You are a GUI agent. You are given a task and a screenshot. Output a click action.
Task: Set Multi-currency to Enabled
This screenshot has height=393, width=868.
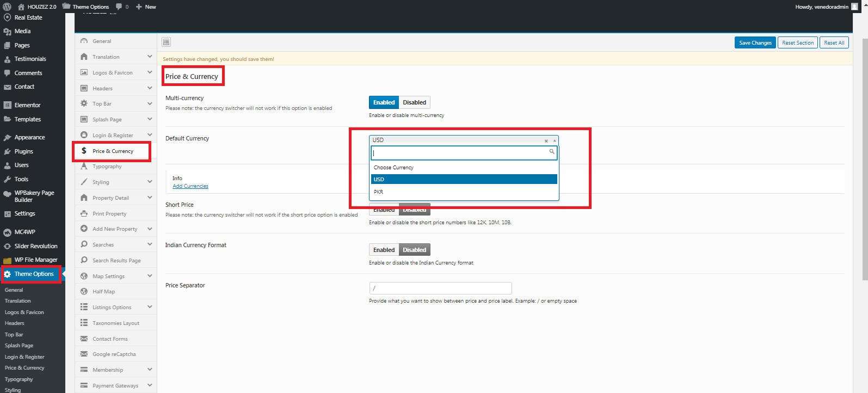pos(384,102)
